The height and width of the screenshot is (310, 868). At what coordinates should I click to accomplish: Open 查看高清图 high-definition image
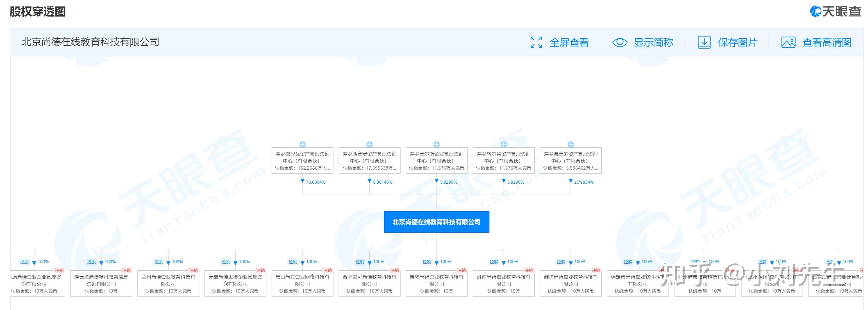[x=827, y=42]
